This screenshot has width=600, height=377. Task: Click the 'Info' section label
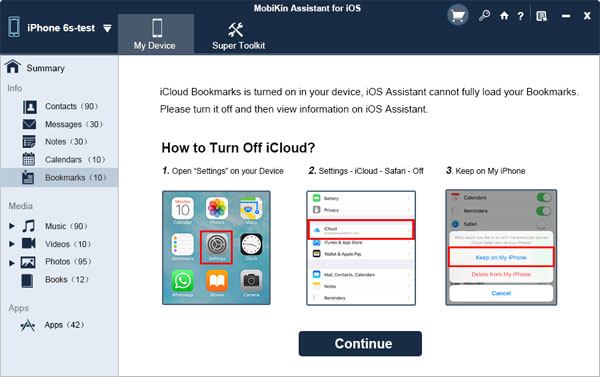click(x=15, y=88)
